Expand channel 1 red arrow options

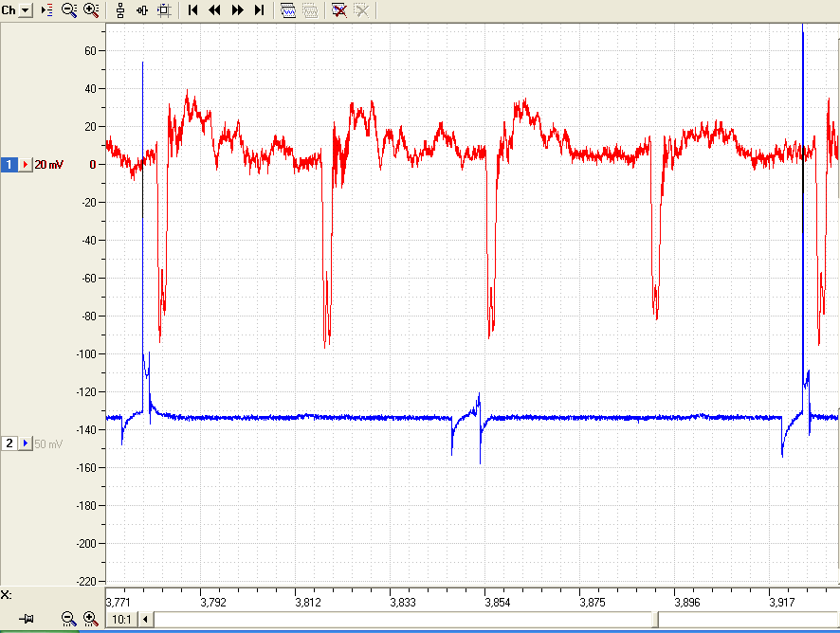tap(26, 164)
